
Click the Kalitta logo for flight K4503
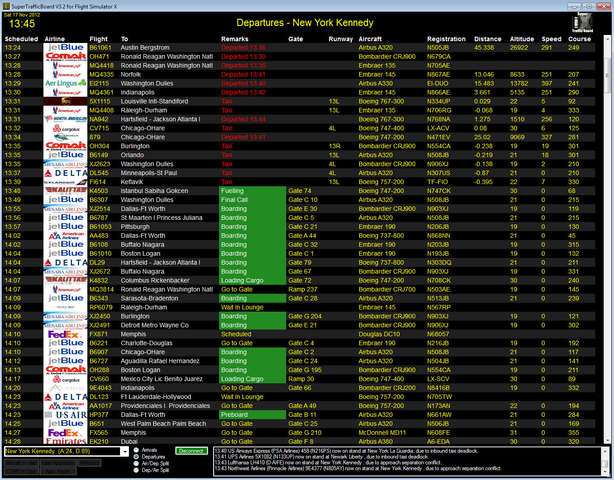point(65,191)
